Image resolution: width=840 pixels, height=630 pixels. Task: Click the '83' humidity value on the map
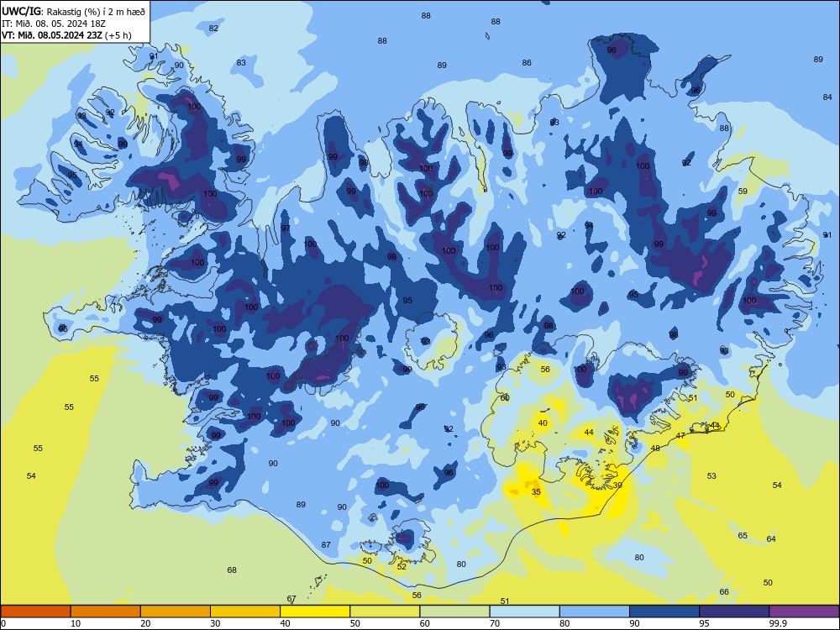[x=241, y=63]
